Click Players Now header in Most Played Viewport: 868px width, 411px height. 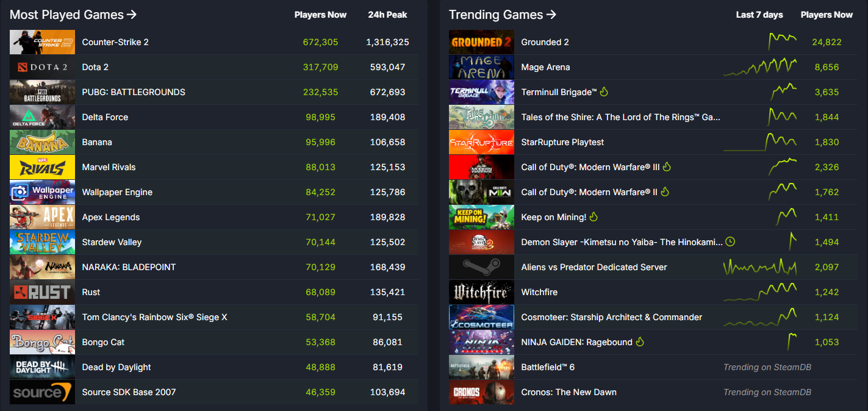[320, 15]
